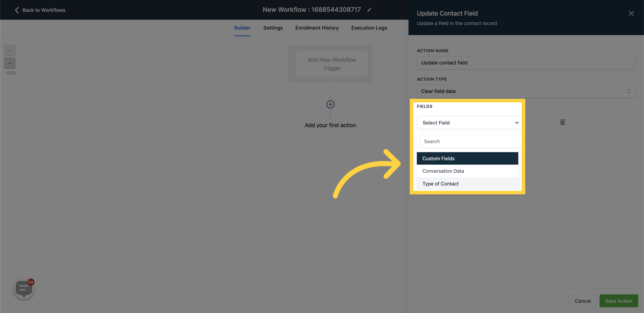Edit workflow name with pencil icon

click(x=369, y=10)
